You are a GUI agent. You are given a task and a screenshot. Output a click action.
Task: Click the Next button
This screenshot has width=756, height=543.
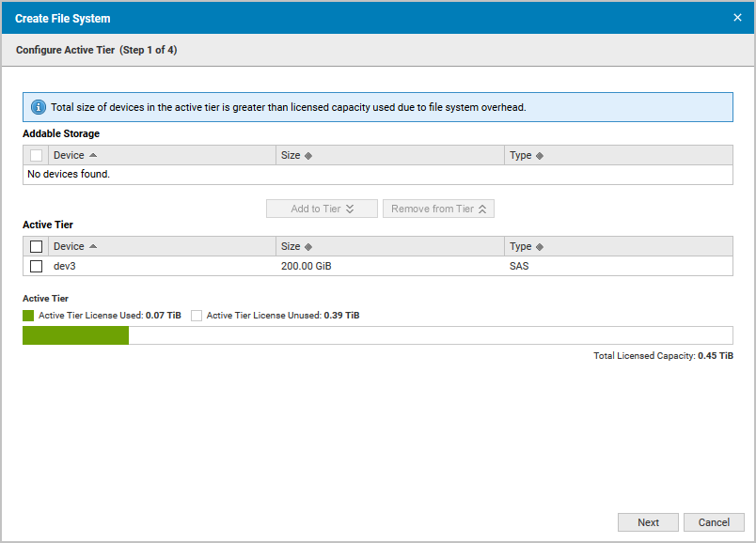tap(648, 521)
